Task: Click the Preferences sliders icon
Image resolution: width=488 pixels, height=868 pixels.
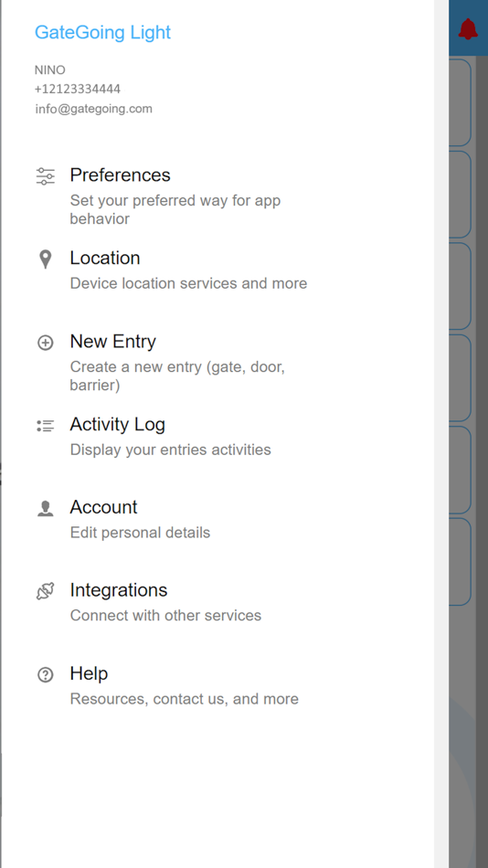Action: point(46,176)
